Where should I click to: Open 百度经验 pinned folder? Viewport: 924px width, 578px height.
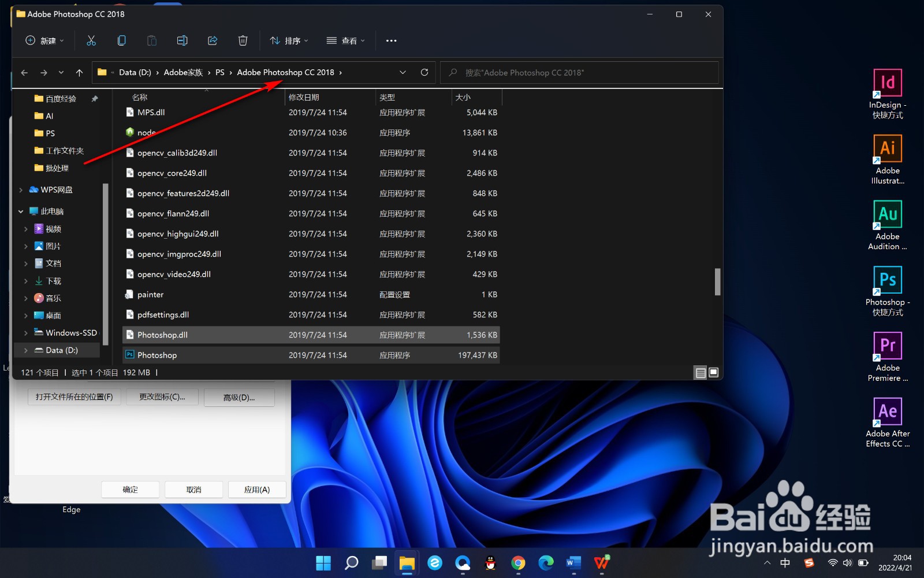tap(60, 99)
